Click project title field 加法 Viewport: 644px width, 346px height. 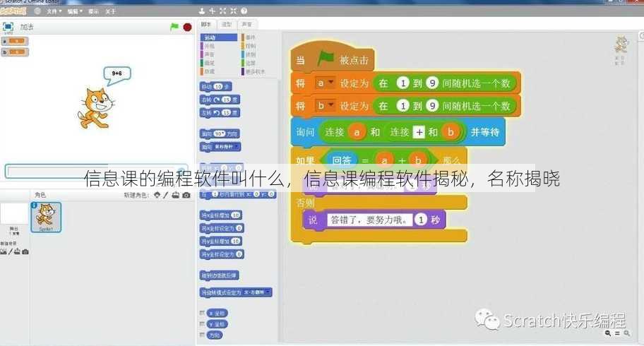[x=27, y=27]
